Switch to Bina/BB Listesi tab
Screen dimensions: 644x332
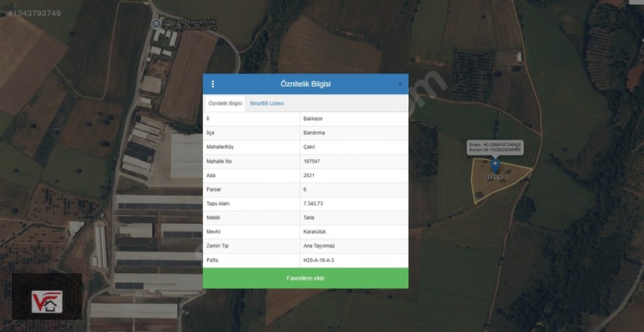click(267, 103)
